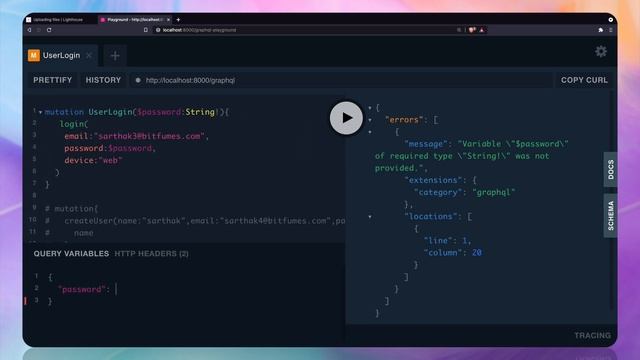
Task: Select the UserLogin tab
Action: point(62,56)
